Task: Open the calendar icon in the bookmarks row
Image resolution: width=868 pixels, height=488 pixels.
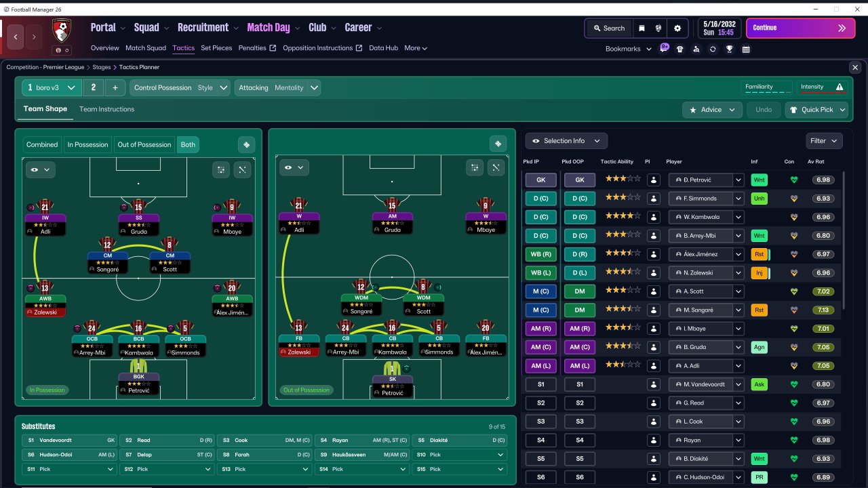Action: click(746, 49)
